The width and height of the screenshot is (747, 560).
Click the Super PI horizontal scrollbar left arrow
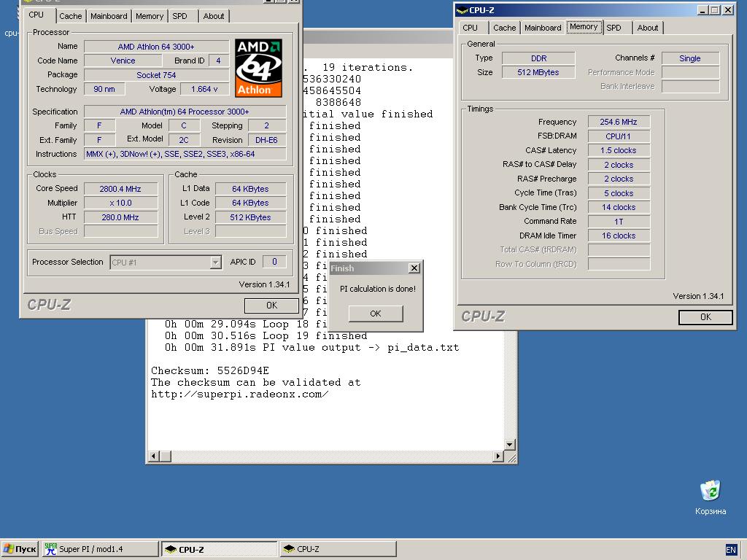[x=153, y=456]
